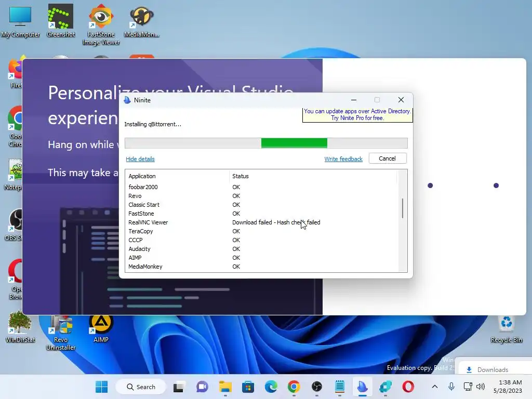
Task: Open Task View from the taskbar
Action: tap(179, 387)
